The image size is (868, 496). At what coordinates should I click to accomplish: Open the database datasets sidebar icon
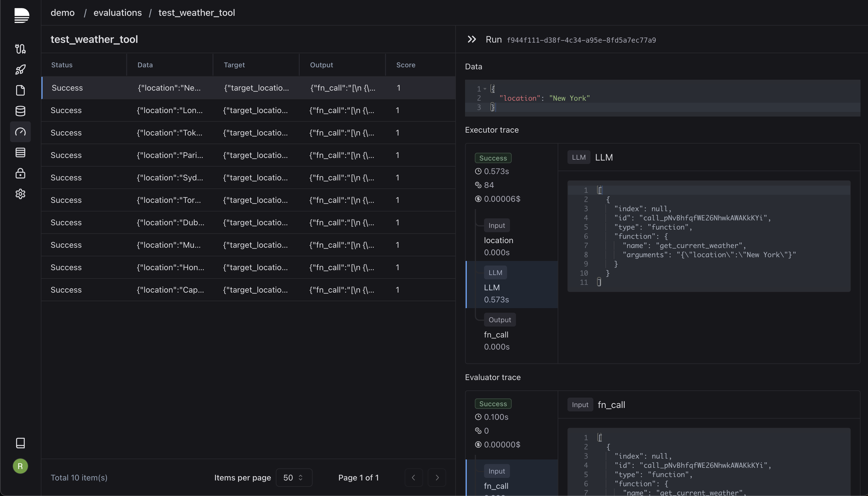(x=20, y=111)
